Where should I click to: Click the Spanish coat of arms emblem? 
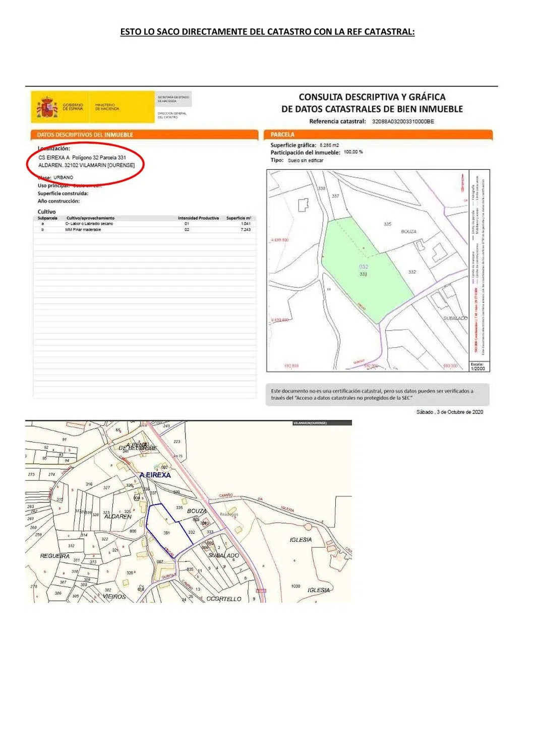[47, 108]
